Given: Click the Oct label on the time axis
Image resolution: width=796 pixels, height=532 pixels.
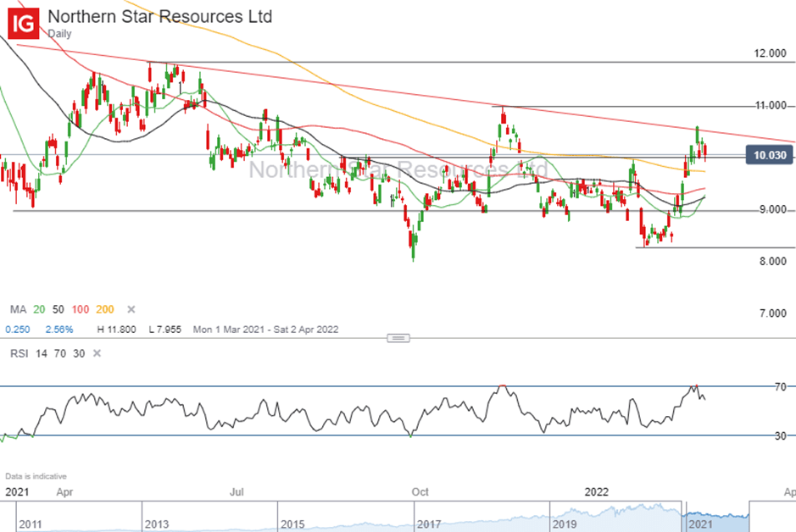Looking at the screenshot, I should (420, 492).
